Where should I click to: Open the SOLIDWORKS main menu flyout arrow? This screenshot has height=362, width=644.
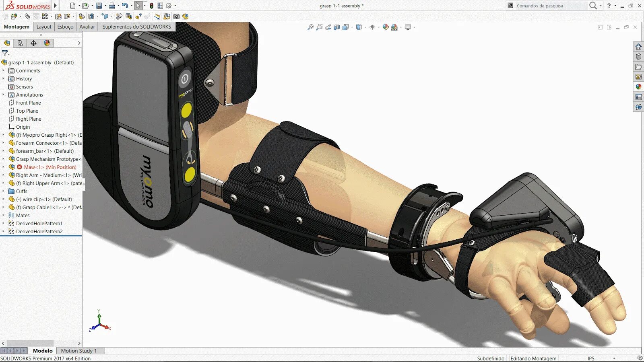point(56,6)
